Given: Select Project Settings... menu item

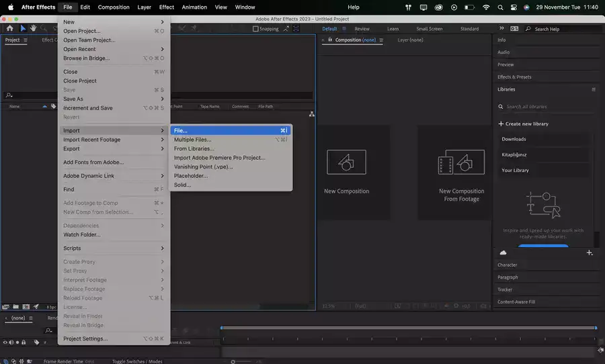Looking at the screenshot, I should pos(114,338).
